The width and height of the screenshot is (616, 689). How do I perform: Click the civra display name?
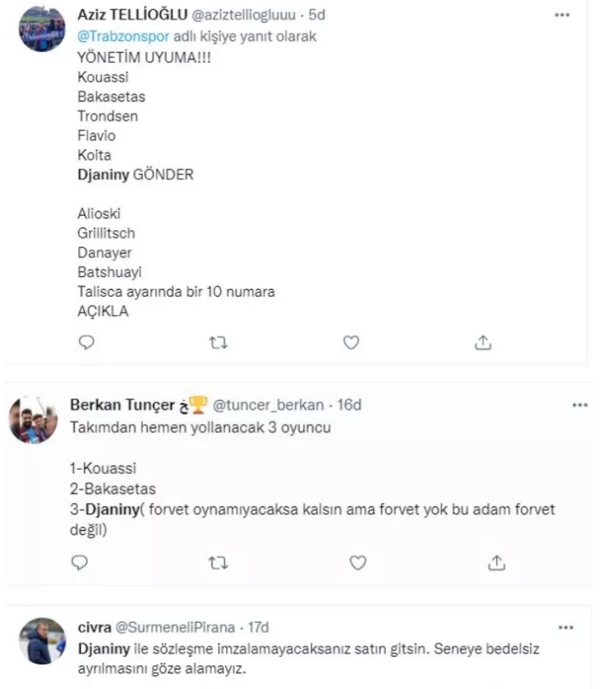93,628
